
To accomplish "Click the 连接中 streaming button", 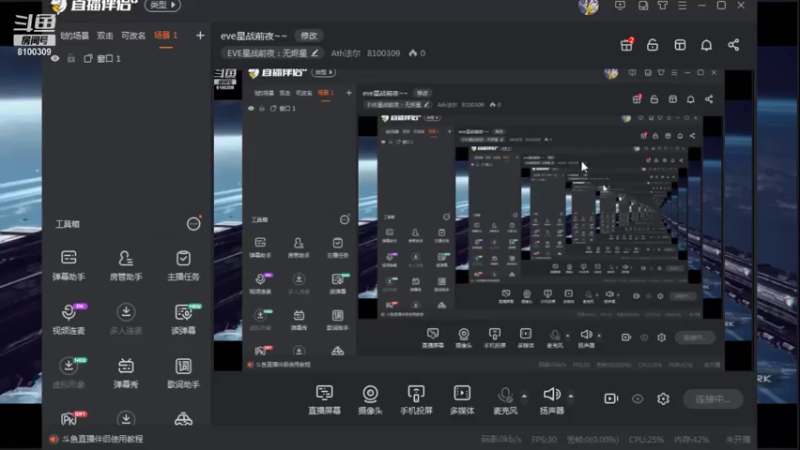I will 713,399.
